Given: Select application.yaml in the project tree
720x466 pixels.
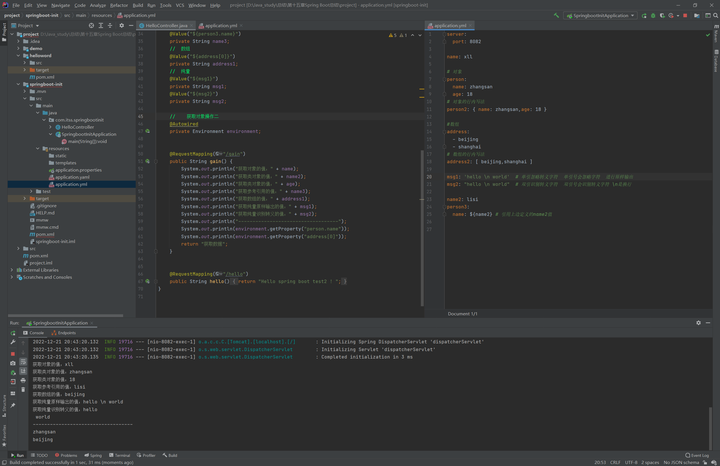Looking at the screenshot, I should point(72,177).
